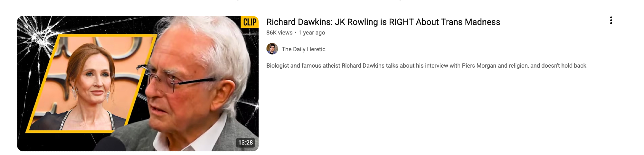
Task: Open the three-dot more options menu
Action: click(611, 21)
